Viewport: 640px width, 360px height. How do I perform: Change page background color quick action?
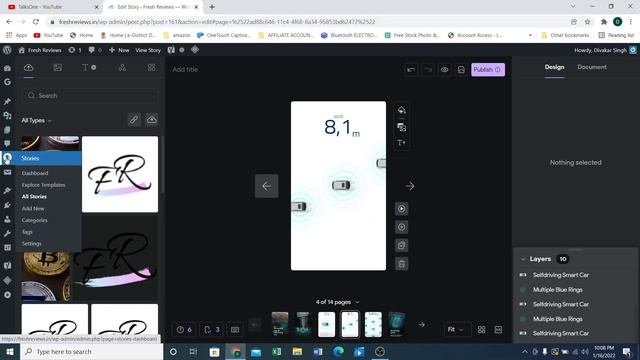[402, 110]
